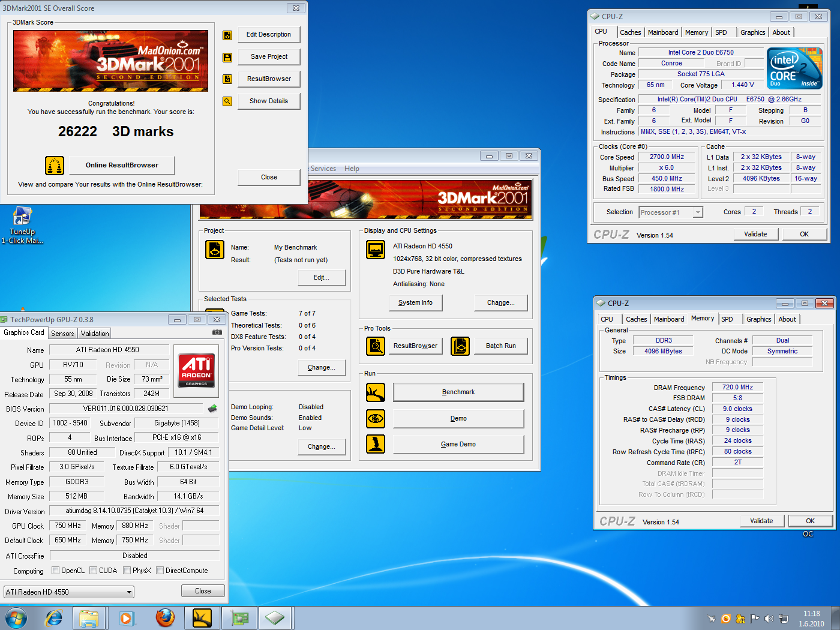Click Close in 3DMark score dialog
This screenshot has width=840, height=630.
click(x=269, y=177)
